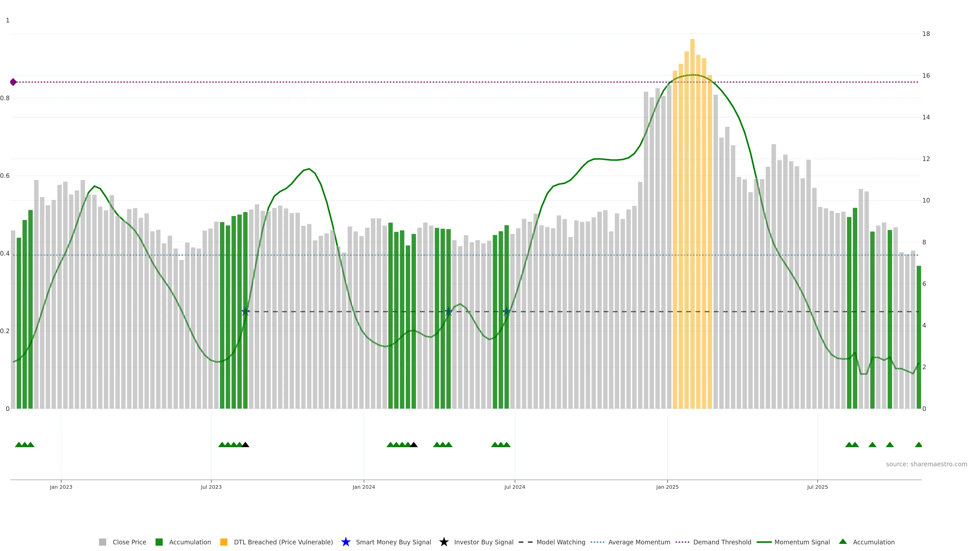Click the black Investor Buy Signal legend star
Image resolution: width=980 pixels, height=551 pixels.
click(444, 542)
